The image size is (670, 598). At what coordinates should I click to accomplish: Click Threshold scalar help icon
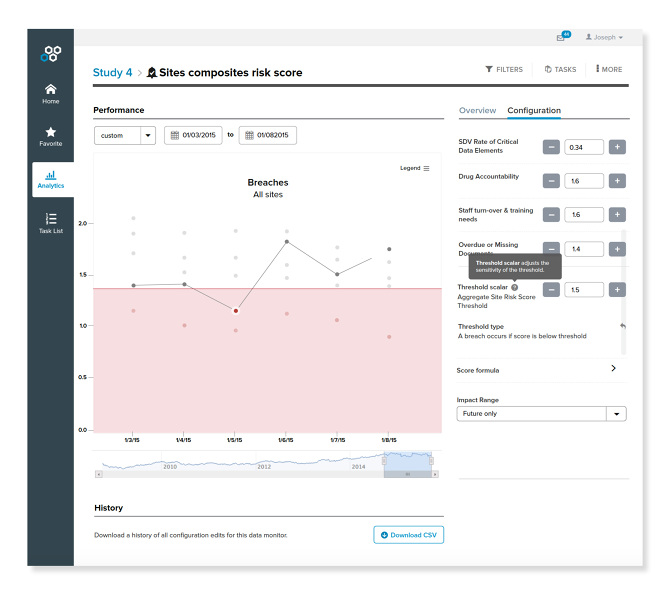(x=514, y=287)
